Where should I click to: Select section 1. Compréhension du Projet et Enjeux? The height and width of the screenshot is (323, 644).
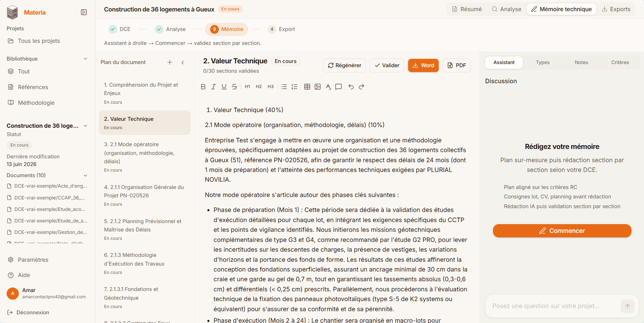tap(145, 93)
